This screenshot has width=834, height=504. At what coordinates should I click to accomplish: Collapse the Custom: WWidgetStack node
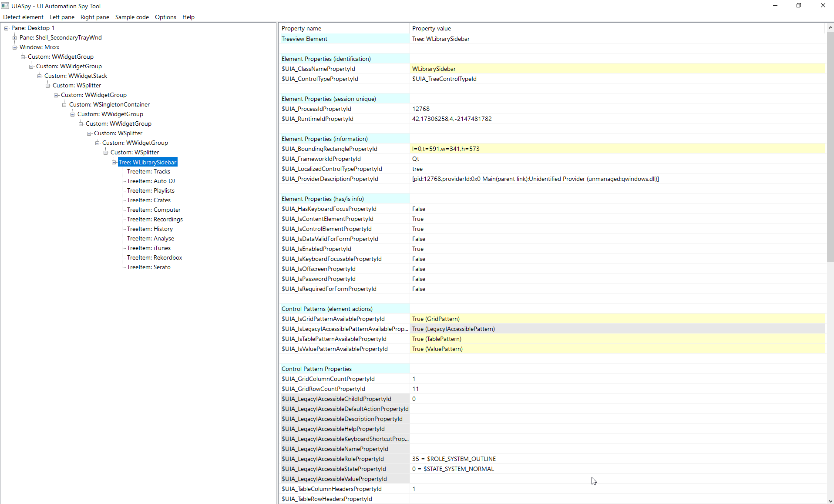coord(40,76)
